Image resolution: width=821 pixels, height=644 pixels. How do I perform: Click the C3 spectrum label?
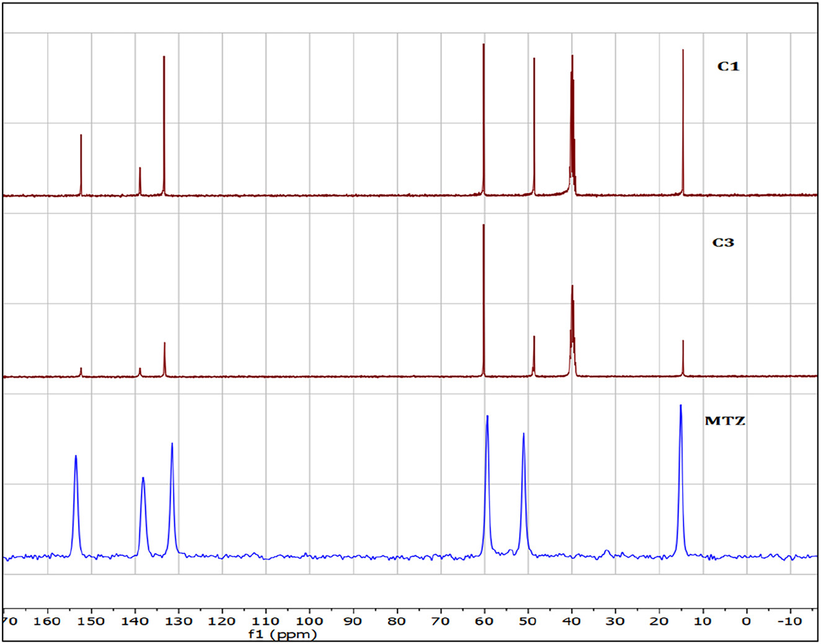pos(722,242)
